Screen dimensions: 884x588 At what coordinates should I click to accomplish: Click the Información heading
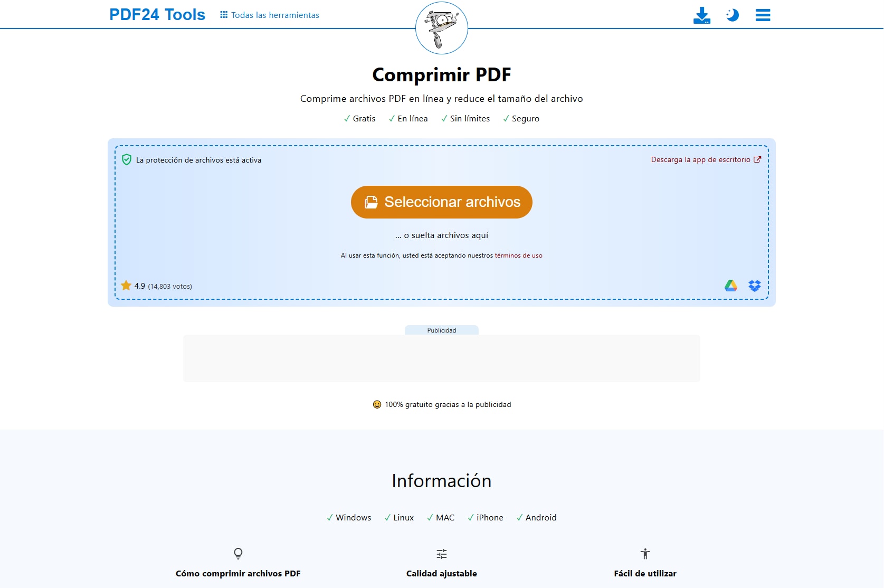pyautogui.click(x=442, y=481)
